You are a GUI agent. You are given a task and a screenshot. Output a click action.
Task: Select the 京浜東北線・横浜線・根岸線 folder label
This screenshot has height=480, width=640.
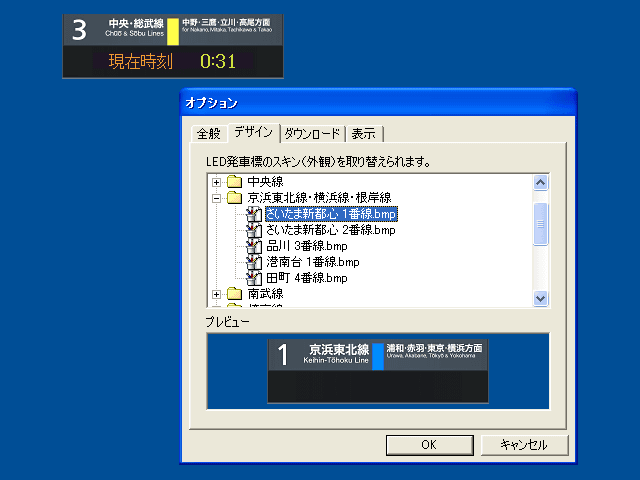click(319, 198)
